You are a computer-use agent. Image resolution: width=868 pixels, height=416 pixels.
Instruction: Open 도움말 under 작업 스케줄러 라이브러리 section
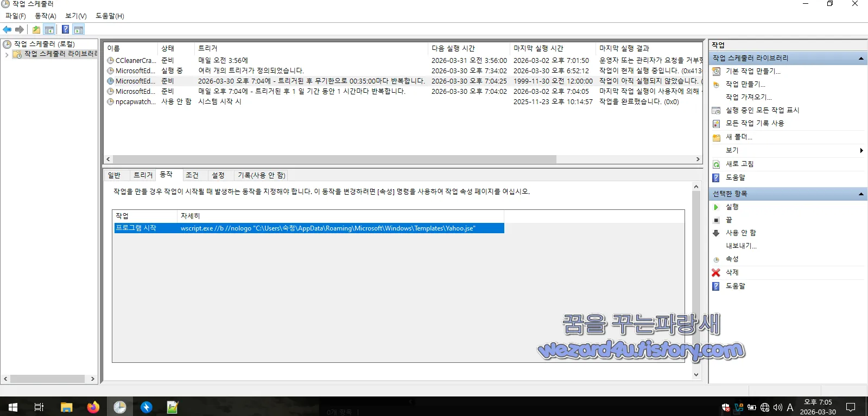point(736,177)
